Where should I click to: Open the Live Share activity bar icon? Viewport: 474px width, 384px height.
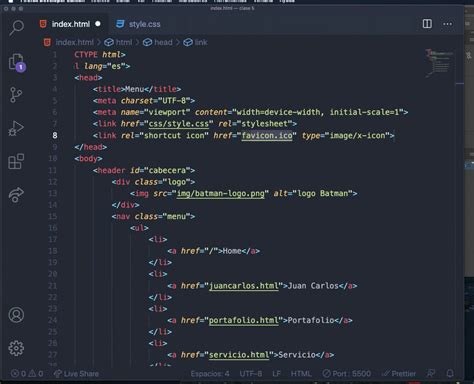point(16,195)
